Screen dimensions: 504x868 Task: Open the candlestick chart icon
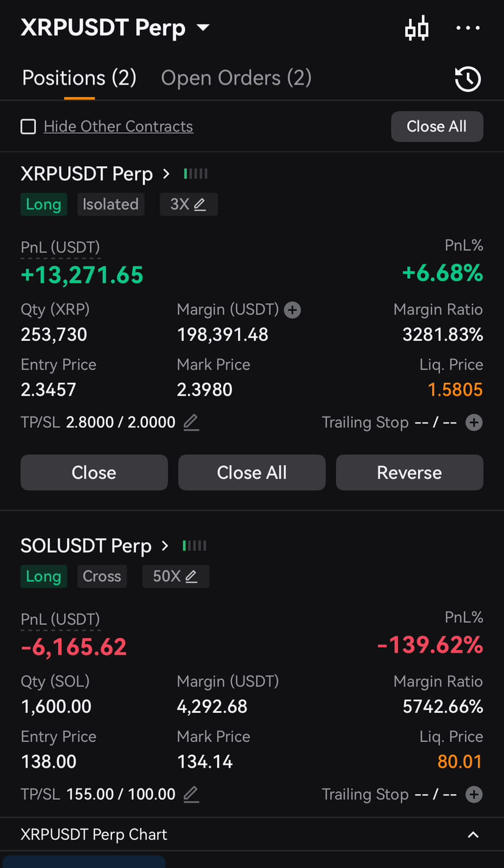click(x=417, y=29)
